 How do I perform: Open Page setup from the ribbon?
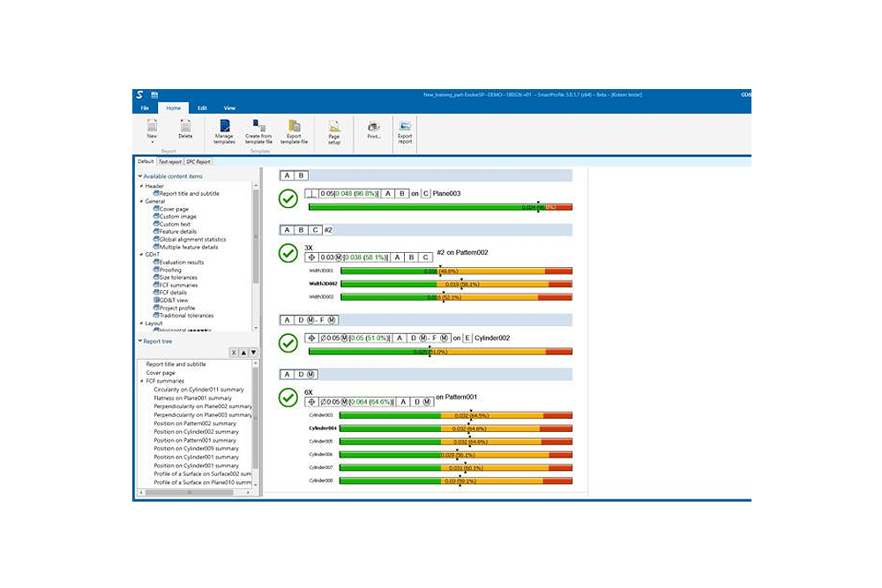334,127
